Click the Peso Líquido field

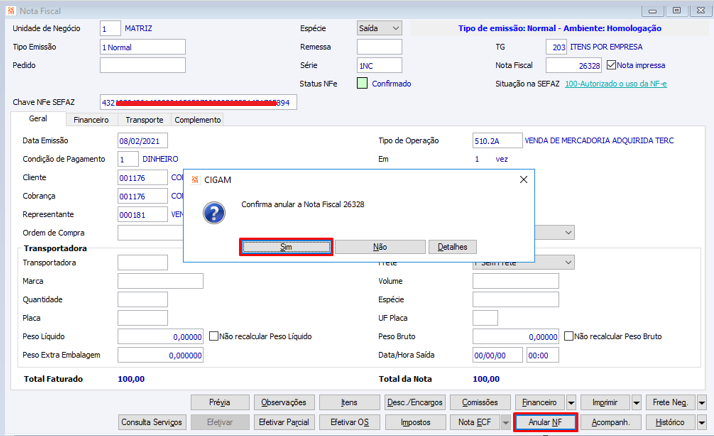pyautogui.click(x=160, y=337)
